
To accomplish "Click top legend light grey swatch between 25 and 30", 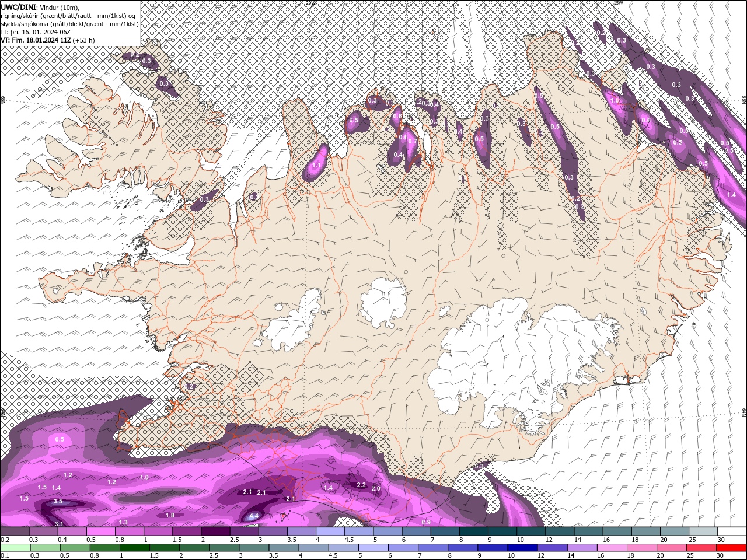I will 704,531.
